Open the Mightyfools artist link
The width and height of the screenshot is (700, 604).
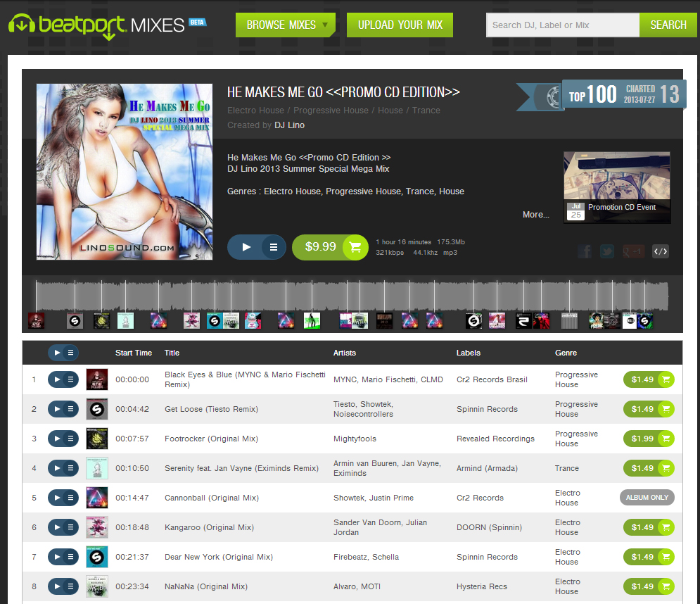coord(355,439)
